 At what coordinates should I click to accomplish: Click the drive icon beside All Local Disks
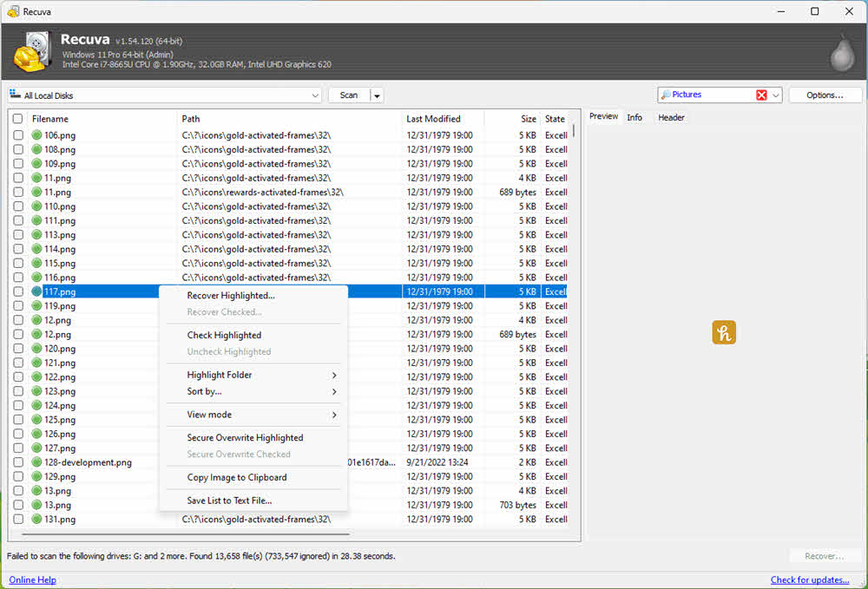click(12, 92)
